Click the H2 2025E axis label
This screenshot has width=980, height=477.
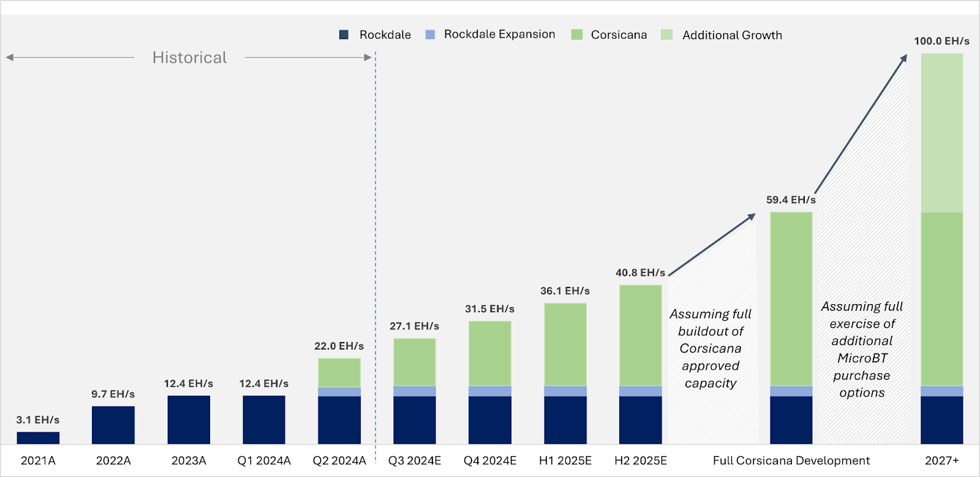[641, 460]
